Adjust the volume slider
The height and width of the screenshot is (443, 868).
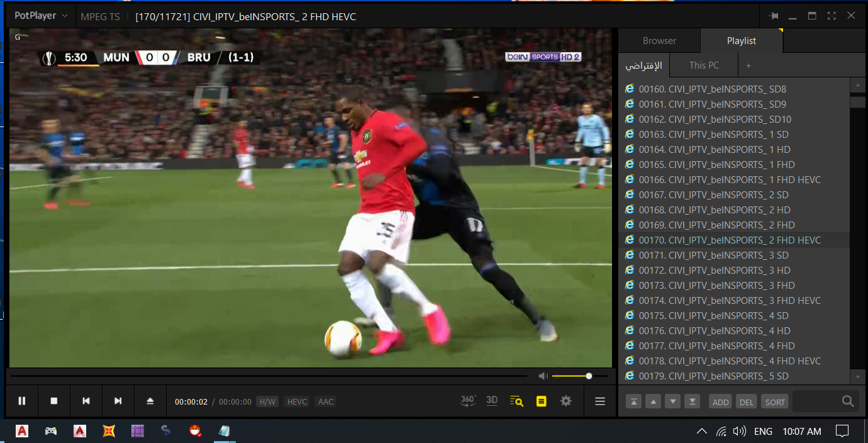pyautogui.click(x=580, y=376)
